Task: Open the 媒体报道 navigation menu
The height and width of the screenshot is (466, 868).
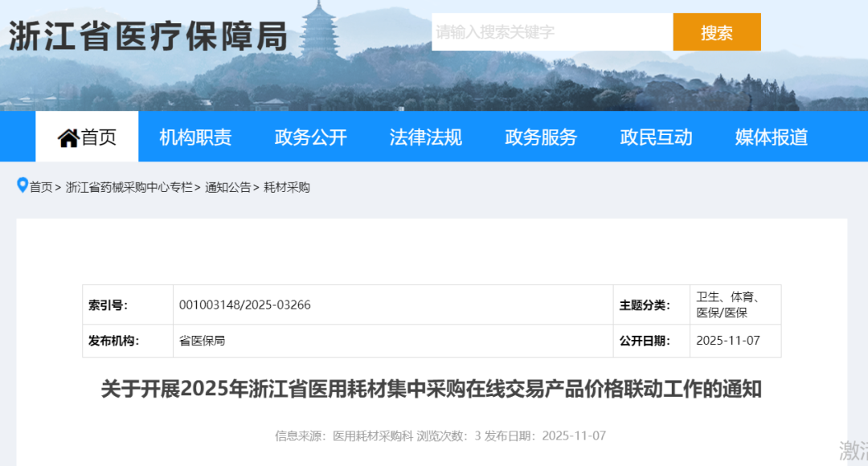Action: 769,137
